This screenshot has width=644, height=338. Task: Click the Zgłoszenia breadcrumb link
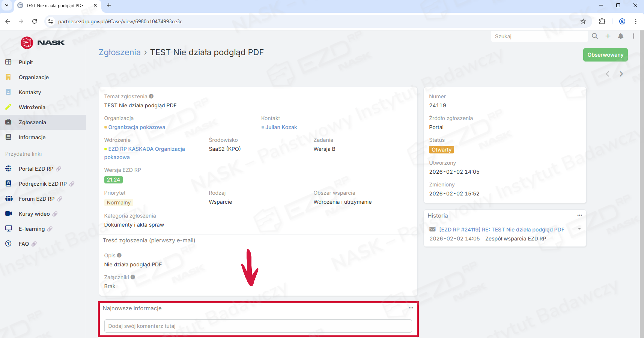pyautogui.click(x=119, y=53)
